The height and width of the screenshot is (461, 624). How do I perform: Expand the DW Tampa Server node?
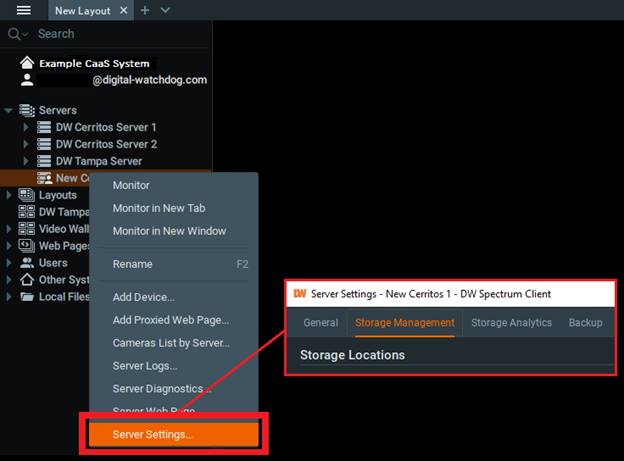coord(27,162)
